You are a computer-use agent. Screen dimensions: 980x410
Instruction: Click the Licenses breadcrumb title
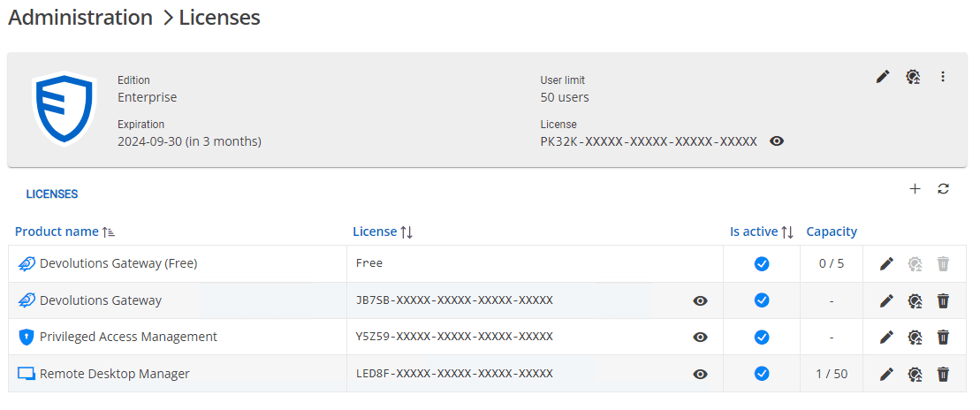point(219,18)
